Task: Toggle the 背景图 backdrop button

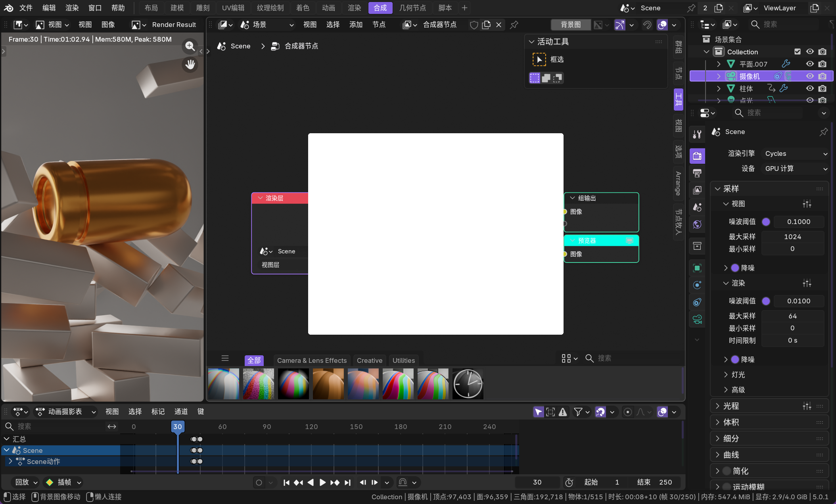Action: tap(570, 25)
